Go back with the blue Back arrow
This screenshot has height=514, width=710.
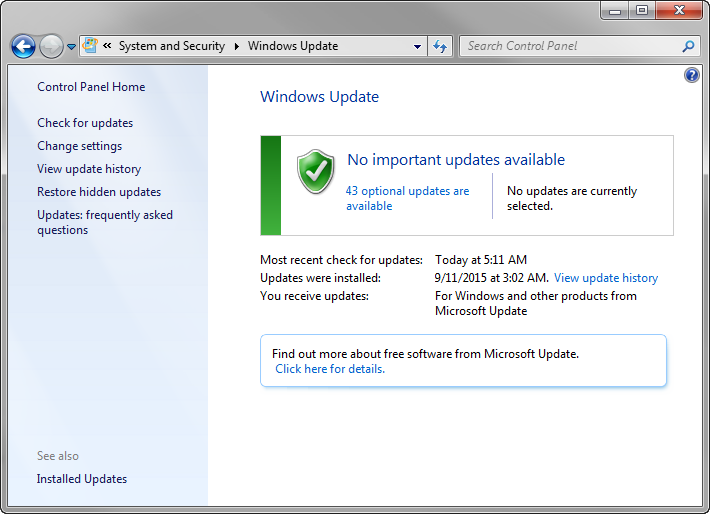(x=23, y=46)
